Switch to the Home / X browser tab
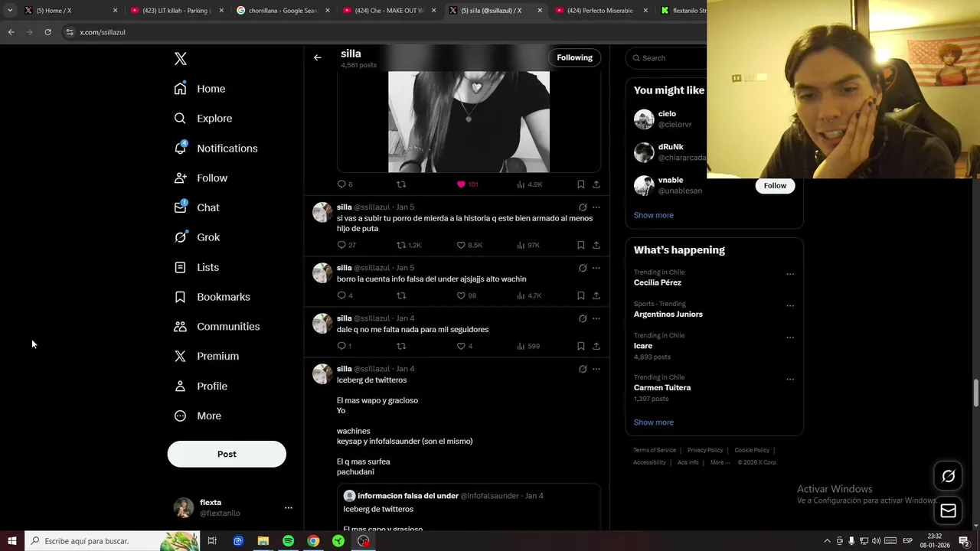 click(x=70, y=11)
